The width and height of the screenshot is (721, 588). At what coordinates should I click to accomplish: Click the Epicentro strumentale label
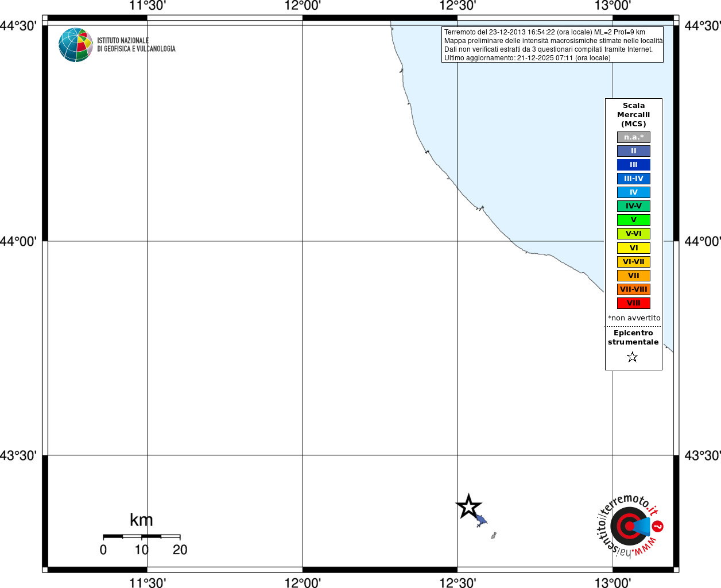633,338
